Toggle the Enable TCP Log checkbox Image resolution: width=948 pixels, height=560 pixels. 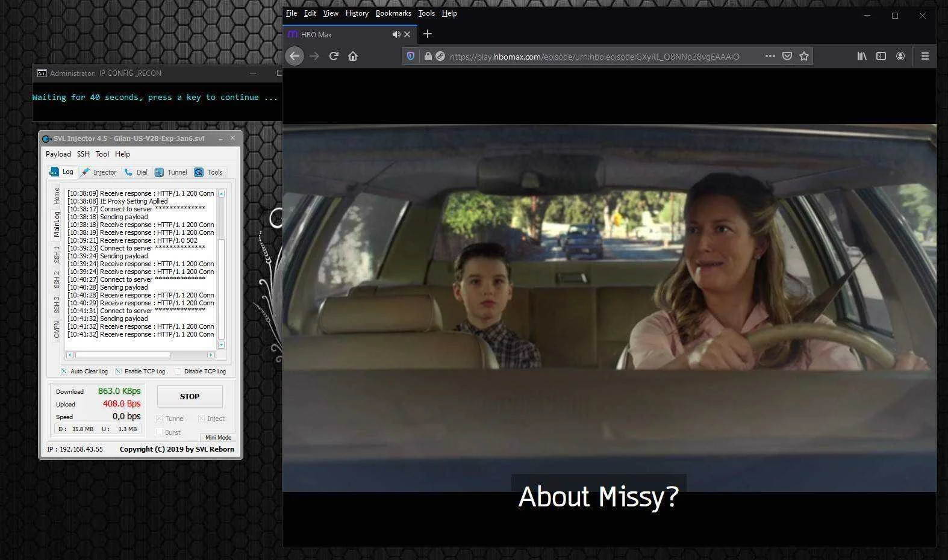(118, 371)
